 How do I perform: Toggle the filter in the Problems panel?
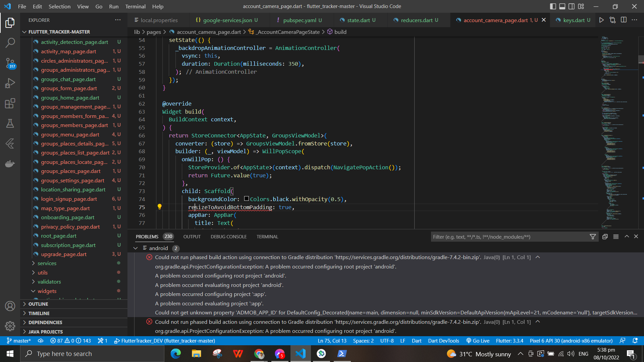[593, 237]
